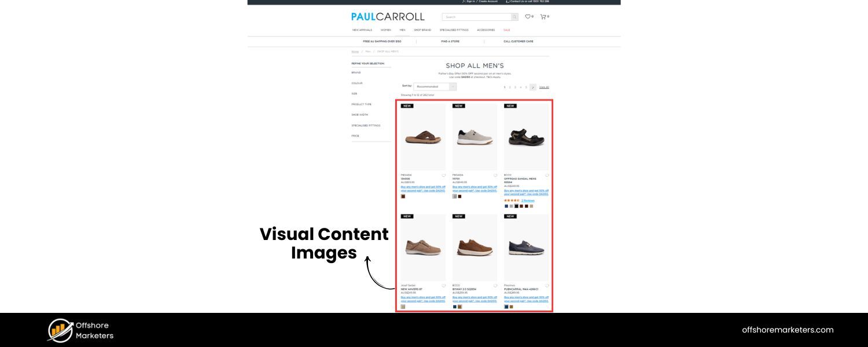The height and width of the screenshot is (347, 868).
Task: Click the 2 Reviews link on the ECCO sandal
Action: coord(528,201)
